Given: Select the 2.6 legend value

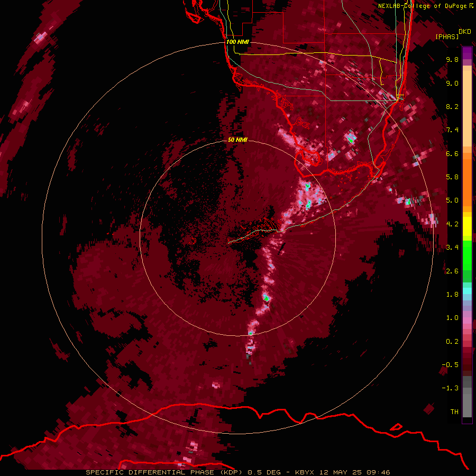Looking at the screenshot, I should click(452, 271).
